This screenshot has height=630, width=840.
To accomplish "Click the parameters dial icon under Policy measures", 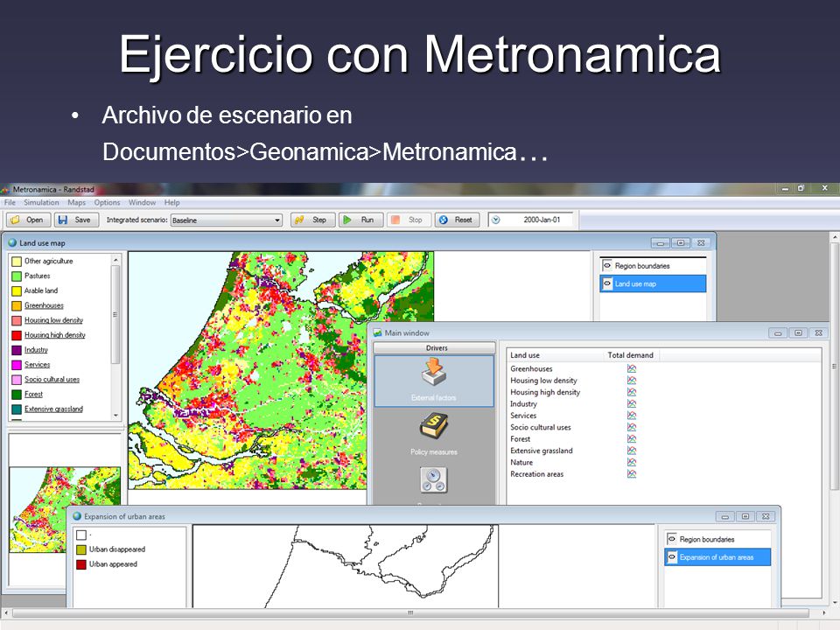I will click(x=434, y=480).
